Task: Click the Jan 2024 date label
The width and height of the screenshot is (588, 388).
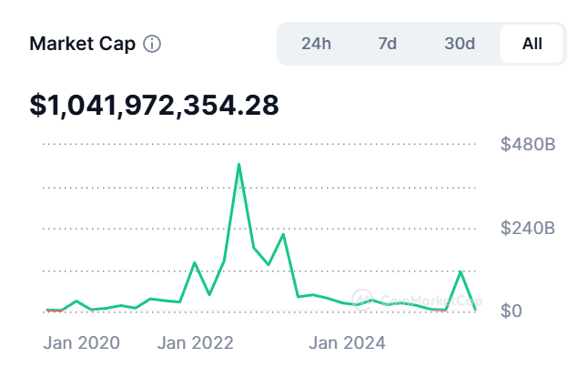Action: pyautogui.click(x=347, y=342)
